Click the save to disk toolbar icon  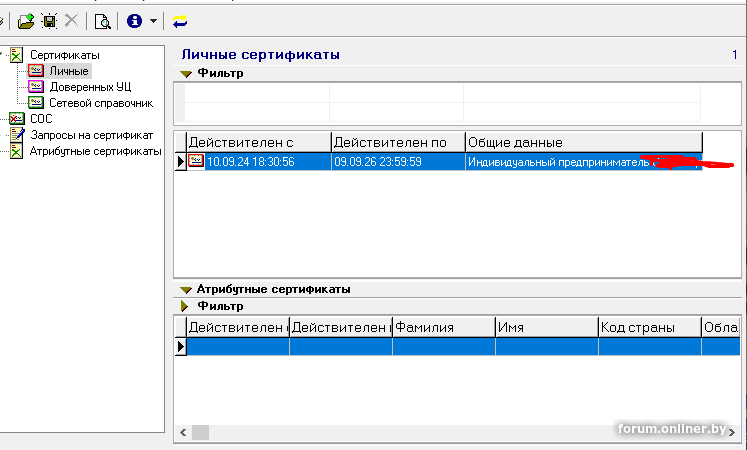(x=49, y=21)
